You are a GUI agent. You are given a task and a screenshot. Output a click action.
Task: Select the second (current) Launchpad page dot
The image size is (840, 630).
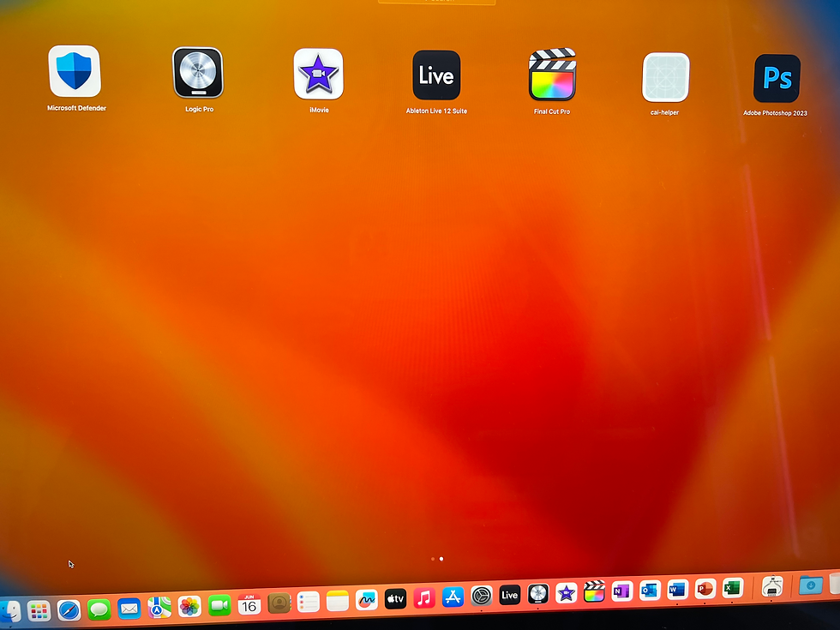pyautogui.click(x=441, y=559)
